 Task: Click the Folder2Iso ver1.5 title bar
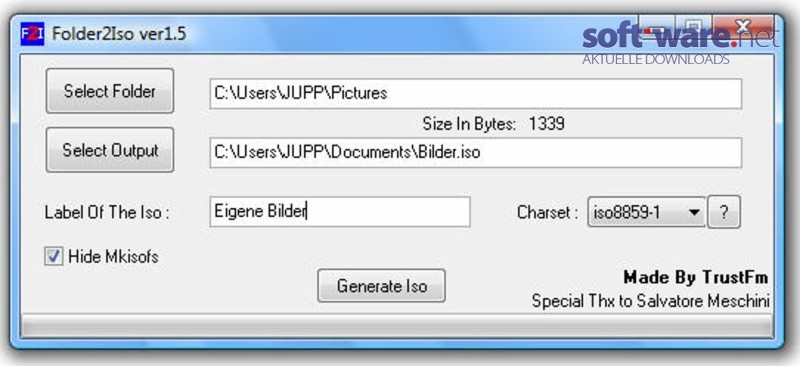coord(327,34)
